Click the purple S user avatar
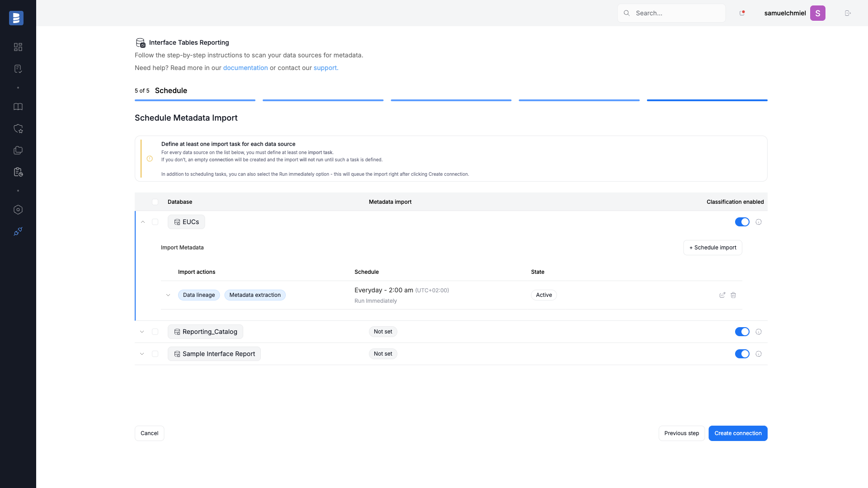Image resolution: width=868 pixels, height=488 pixels. tap(817, 13)
